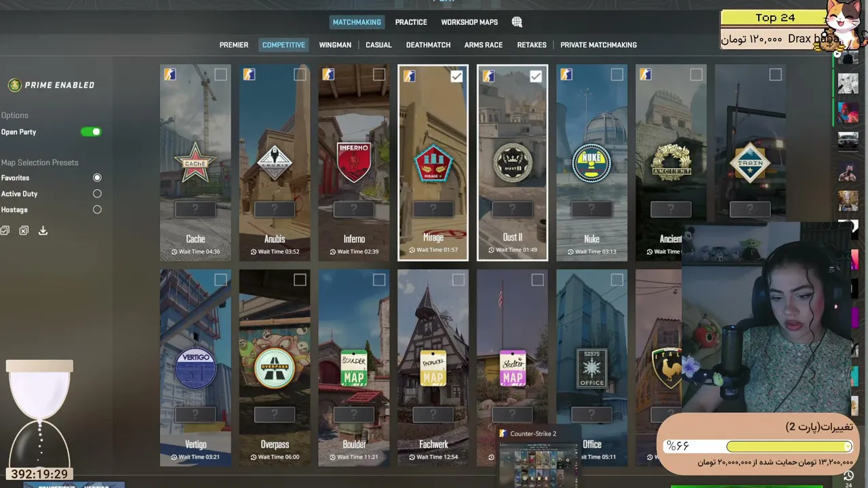The height and width of the screenshot is (488, 868).
Task: Check the Anubis map checkbox
Action: click(x=300, y=75)
